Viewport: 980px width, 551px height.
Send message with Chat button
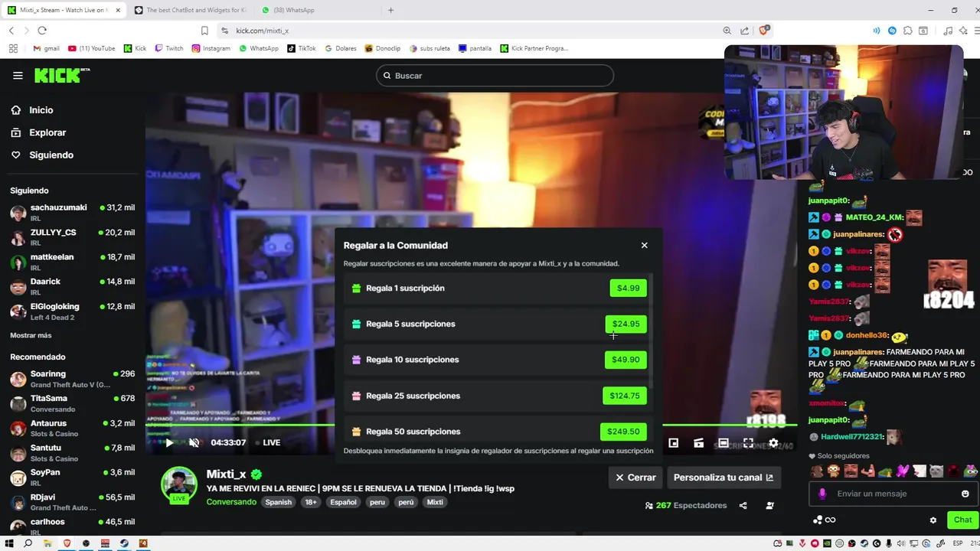click(962, 520)
